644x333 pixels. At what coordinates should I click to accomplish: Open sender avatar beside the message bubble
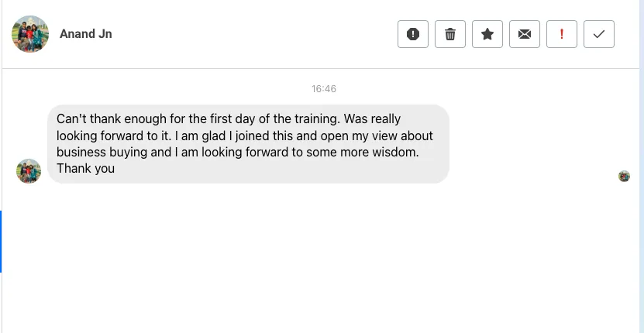click(29, 171)
